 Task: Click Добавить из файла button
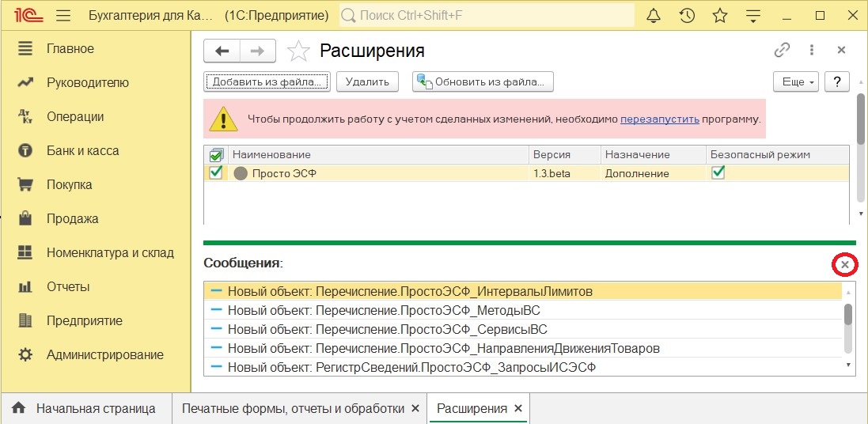[x=267, y=82]
